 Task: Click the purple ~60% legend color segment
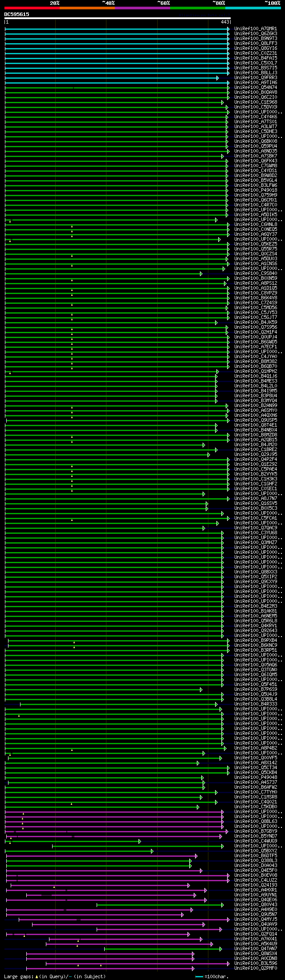coord(142,8)
